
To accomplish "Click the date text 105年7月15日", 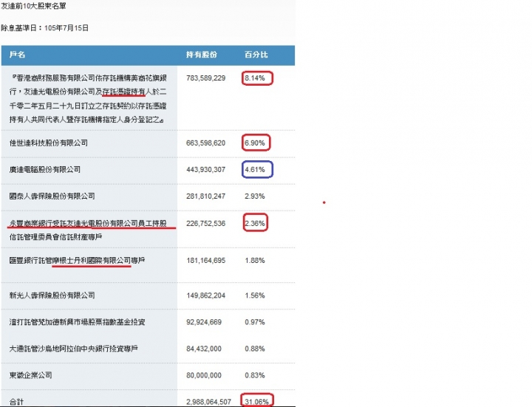I will pos(66,28).
